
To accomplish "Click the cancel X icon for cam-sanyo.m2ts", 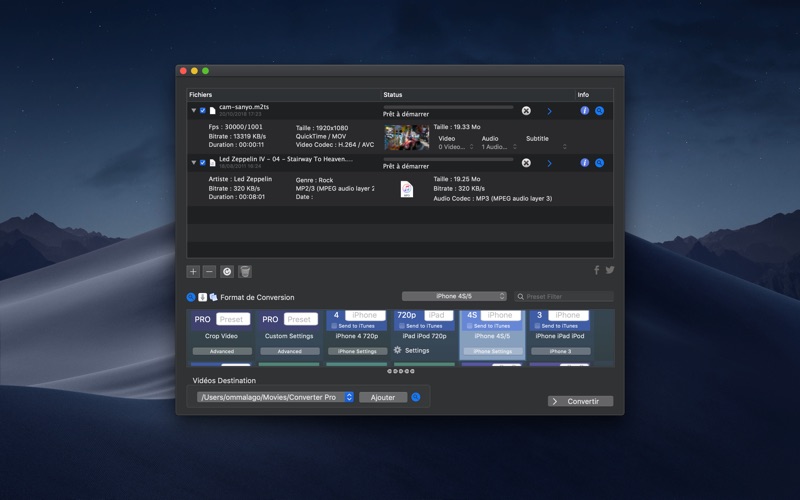I will point(526,111).
